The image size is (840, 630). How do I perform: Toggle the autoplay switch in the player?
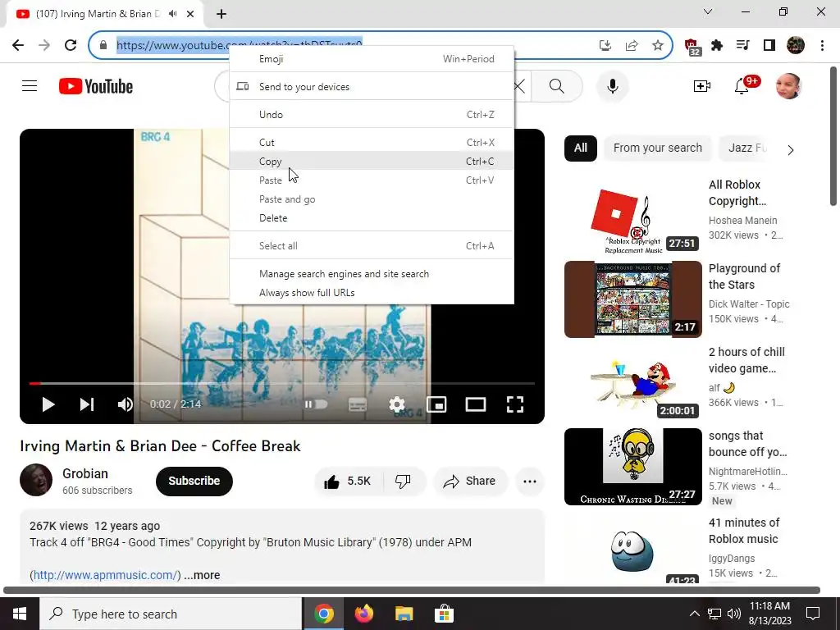click(x=316, y=404)
